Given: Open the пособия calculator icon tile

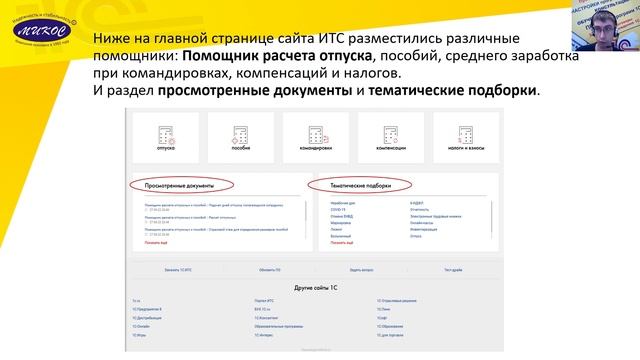Looking at the screenshot, I should coord(241,138).
